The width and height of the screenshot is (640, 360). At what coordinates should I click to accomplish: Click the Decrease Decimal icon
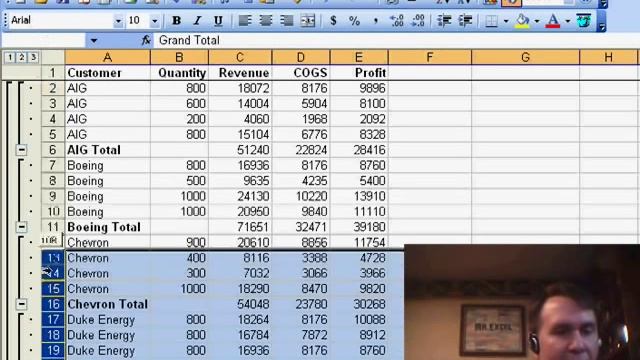click(x=418, y=20)
